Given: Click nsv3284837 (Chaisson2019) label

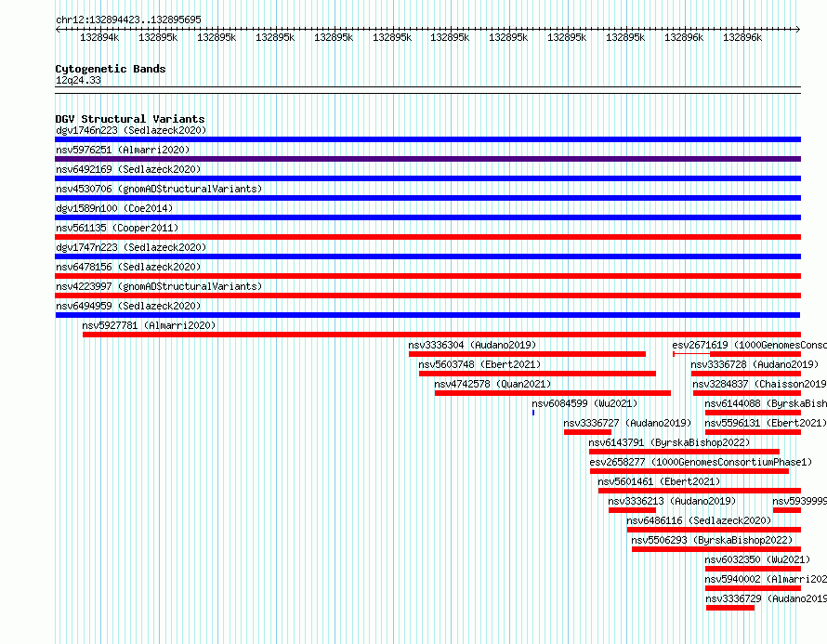Looking at the screenshot, I should (x=759, y=384).
